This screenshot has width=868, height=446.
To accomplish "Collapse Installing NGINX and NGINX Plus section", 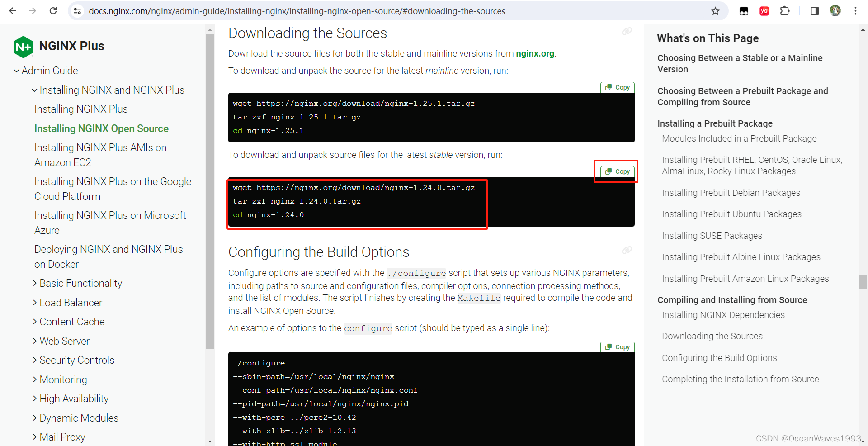I will (34, 90).
